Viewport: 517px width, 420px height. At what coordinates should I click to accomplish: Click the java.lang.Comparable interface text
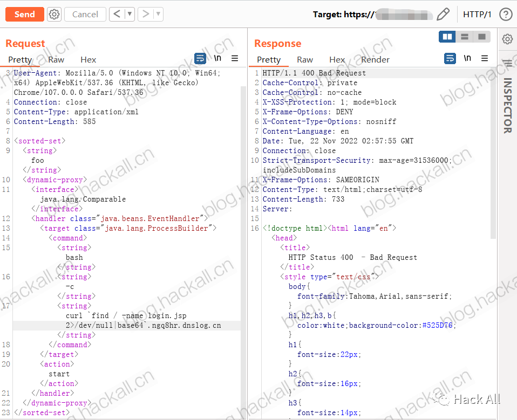coord(83,199)
